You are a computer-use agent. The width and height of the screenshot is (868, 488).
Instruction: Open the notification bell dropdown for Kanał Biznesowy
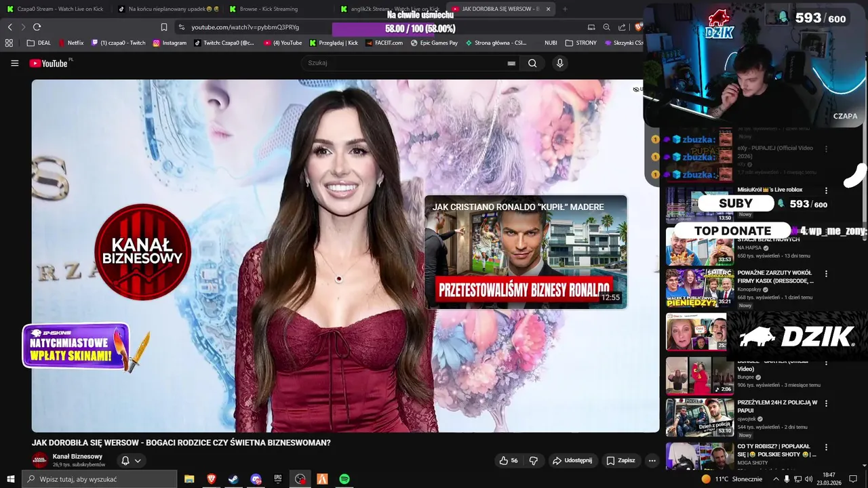click(x=131, y=460)
